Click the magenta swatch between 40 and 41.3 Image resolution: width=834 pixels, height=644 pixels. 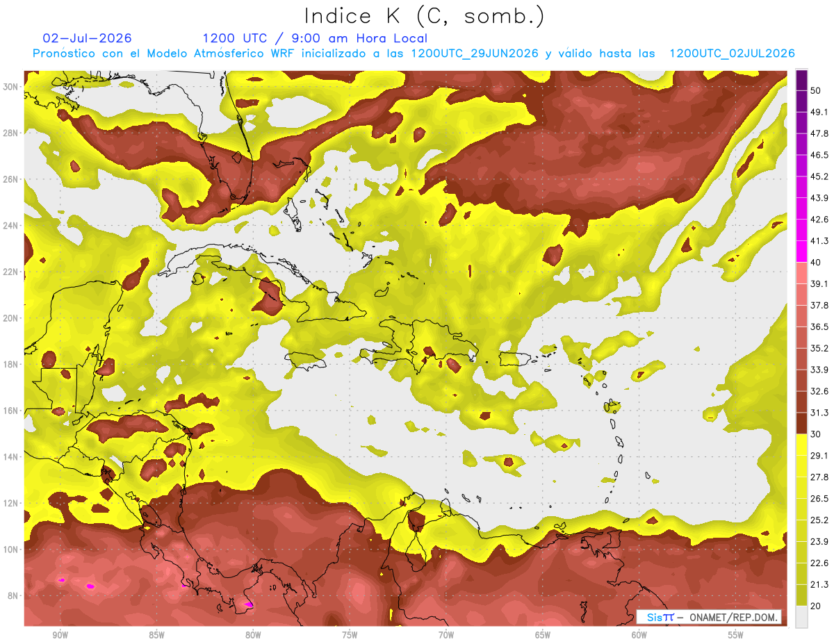pos(801,251)
